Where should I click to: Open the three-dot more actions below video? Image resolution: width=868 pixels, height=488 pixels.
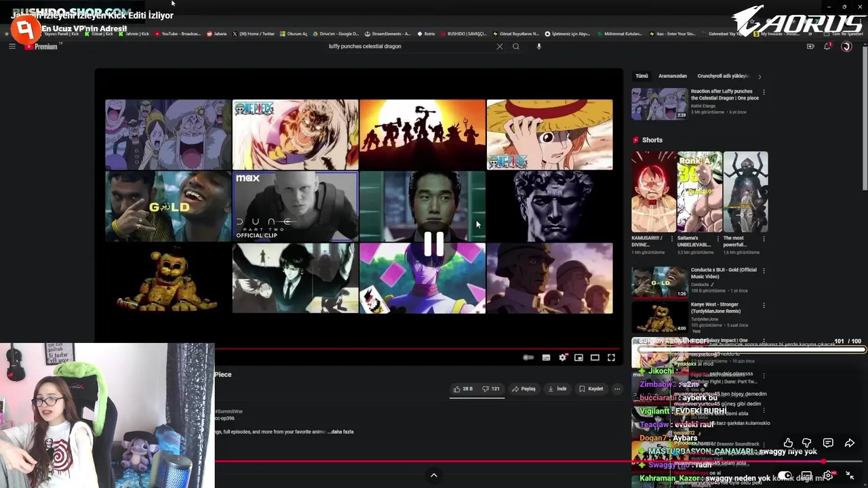point(617,389)
